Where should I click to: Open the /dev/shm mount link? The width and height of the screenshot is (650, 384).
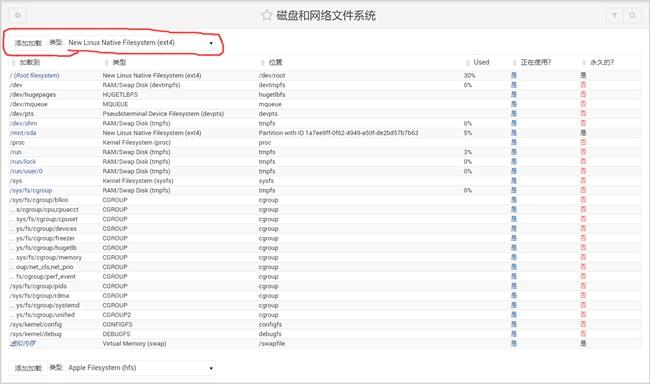pos(24,123)
